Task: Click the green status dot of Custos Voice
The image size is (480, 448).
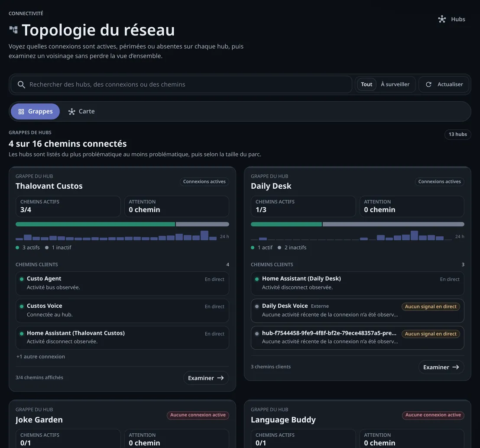Action: [x=22, y=306]
